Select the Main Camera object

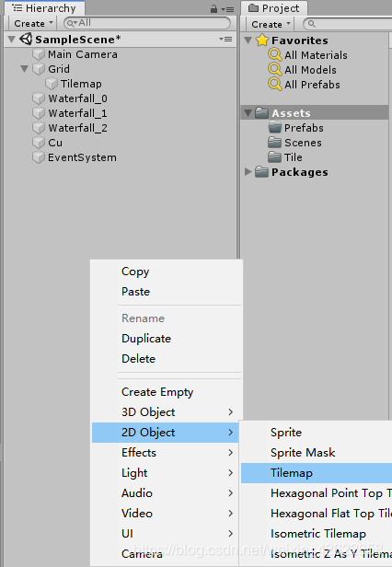[x=83, y=54]
